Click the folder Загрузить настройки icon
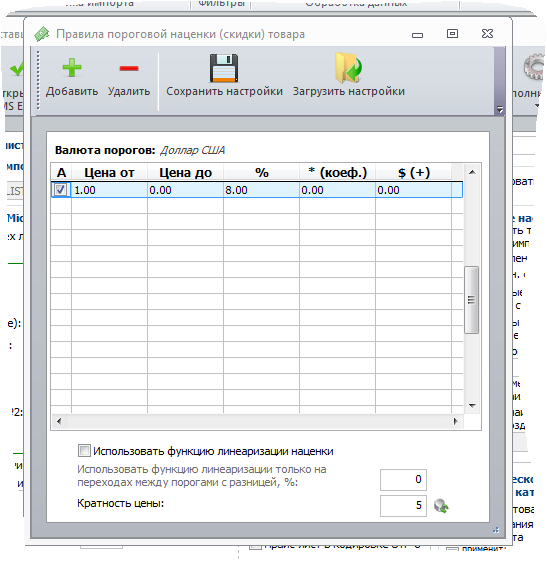The height and width of the screenshot is (564, 547). coord(348,68)
